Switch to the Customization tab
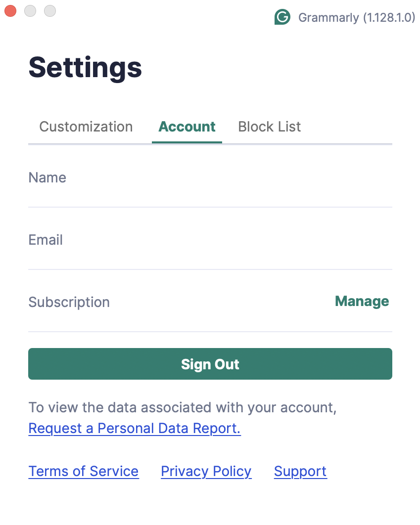Screen dimensions: 420x525 (x=86, y=127)
